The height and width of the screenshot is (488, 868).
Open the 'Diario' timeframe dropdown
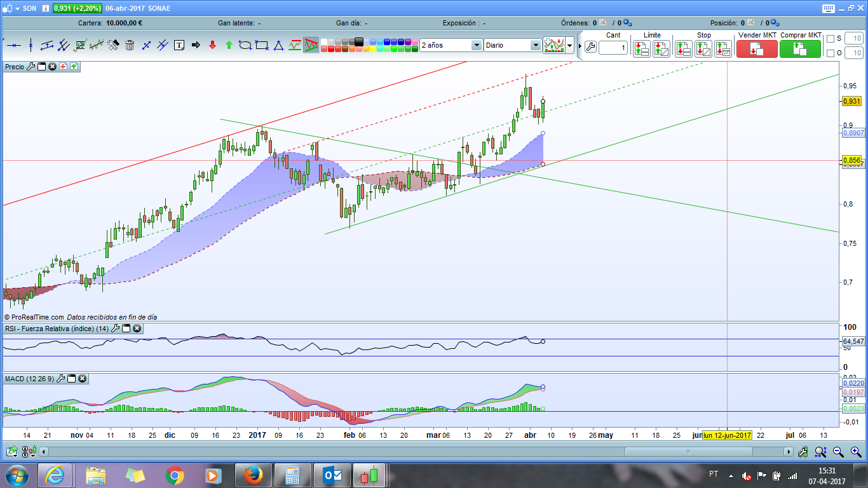[535, 45]
